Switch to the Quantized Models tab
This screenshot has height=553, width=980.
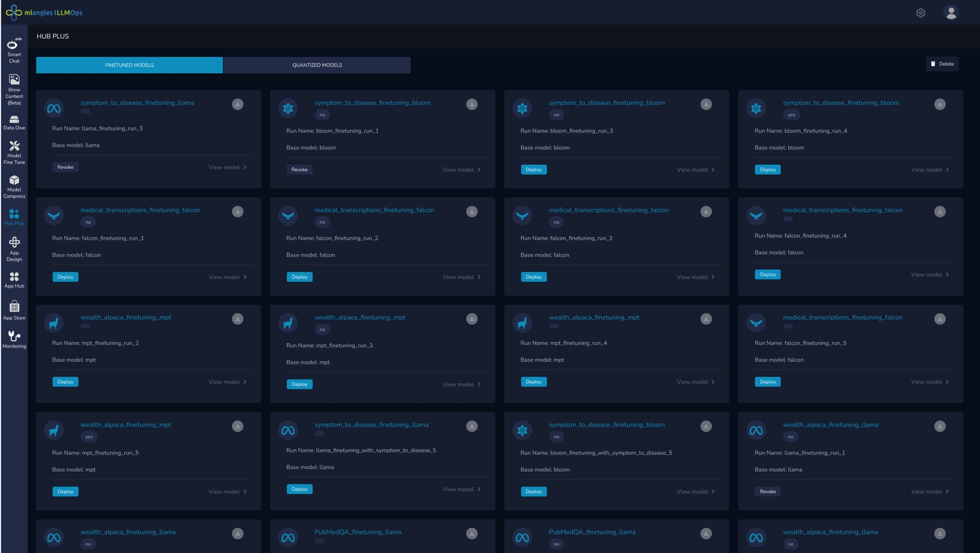coord(317,65)
